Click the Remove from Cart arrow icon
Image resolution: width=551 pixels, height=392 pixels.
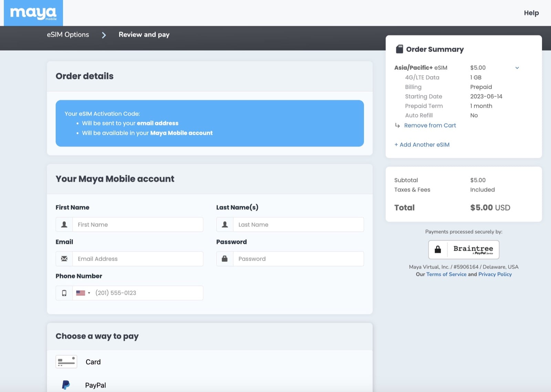click(397, 125)
